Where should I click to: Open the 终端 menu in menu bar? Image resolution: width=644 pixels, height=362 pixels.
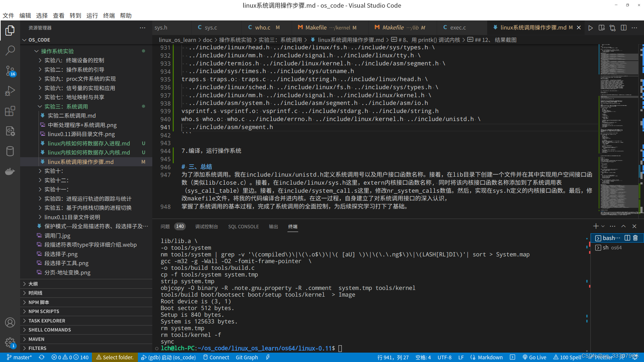point(109,15)
